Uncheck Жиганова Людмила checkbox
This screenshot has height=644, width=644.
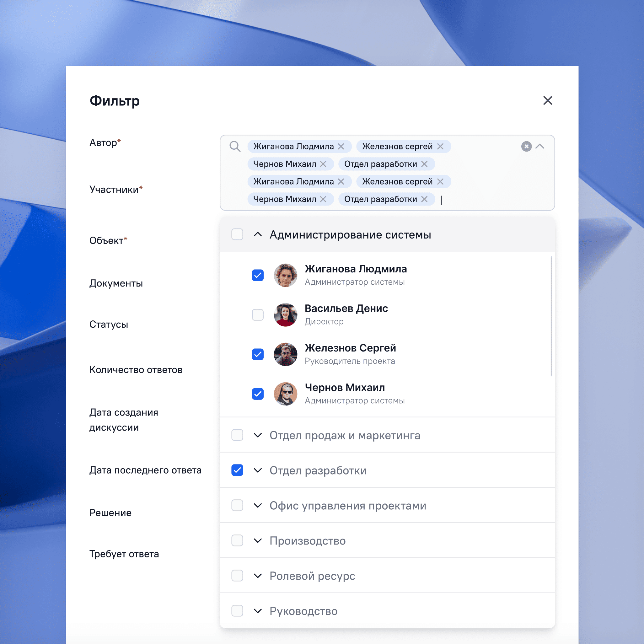click(258, 275)
